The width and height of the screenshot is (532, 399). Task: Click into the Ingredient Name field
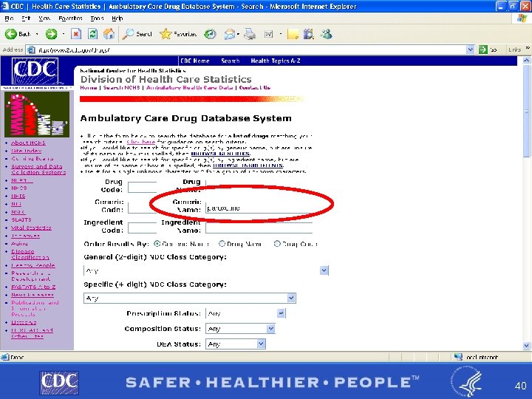point(259,228)
